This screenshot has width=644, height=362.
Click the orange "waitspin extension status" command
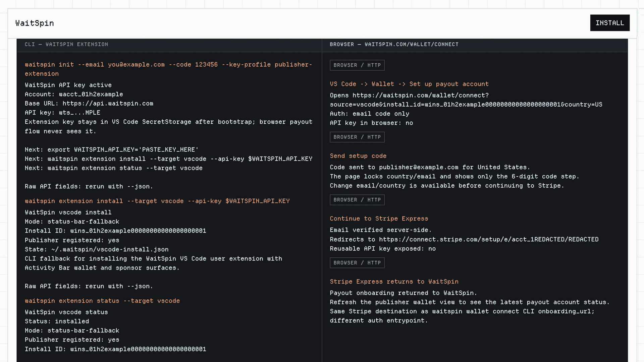(102, 301)
